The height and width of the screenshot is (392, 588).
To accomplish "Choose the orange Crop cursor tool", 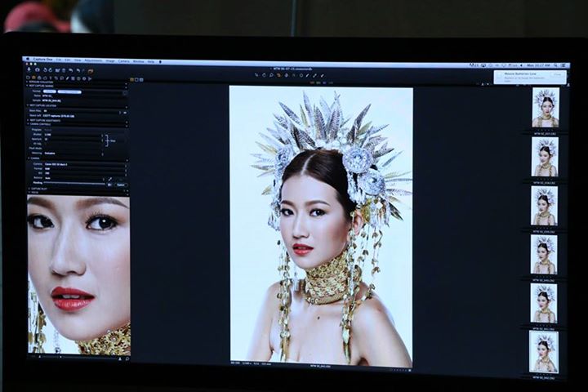I will (x=278, y=75).
